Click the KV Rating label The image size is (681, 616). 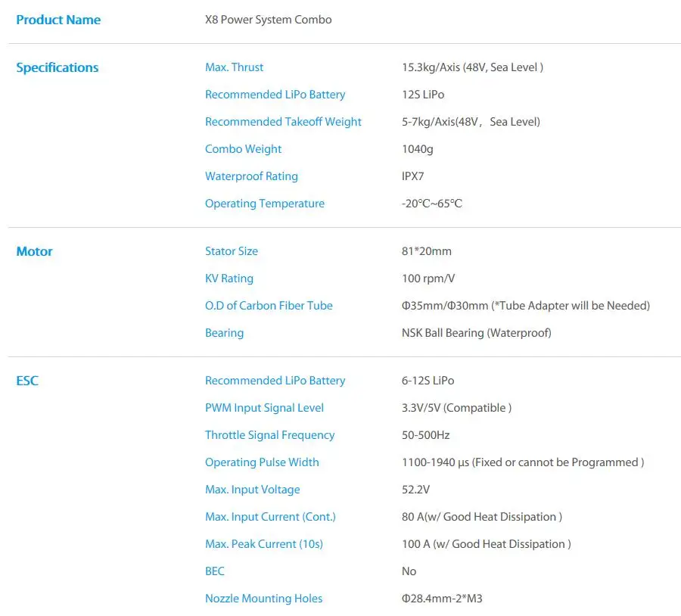[229, 278]
